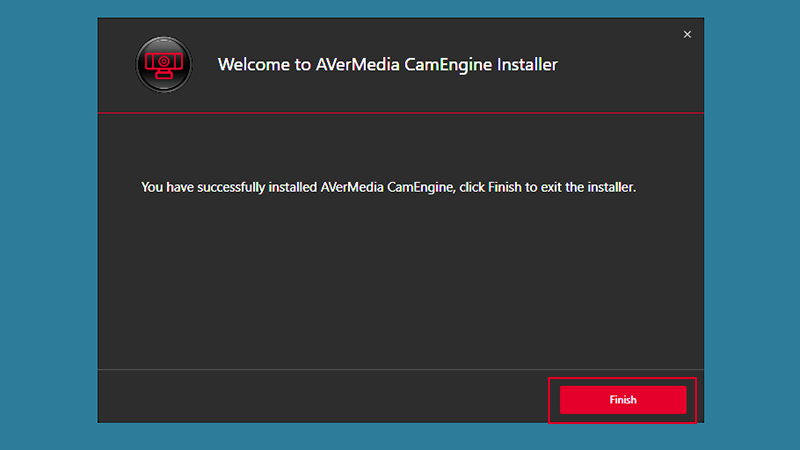800x450 pixels.
Task: Click the lens circle inside the webcam logo
Action: pos(164,61)
